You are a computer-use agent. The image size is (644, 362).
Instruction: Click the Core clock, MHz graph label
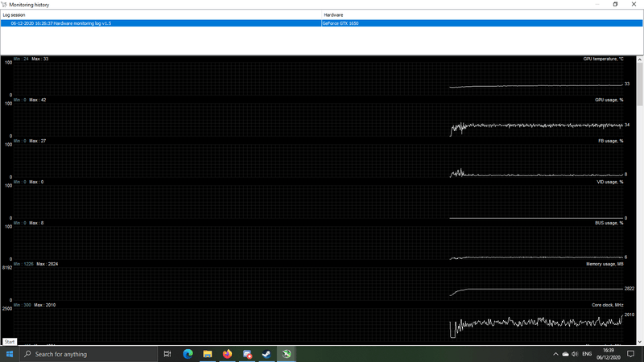pos(608,305)
